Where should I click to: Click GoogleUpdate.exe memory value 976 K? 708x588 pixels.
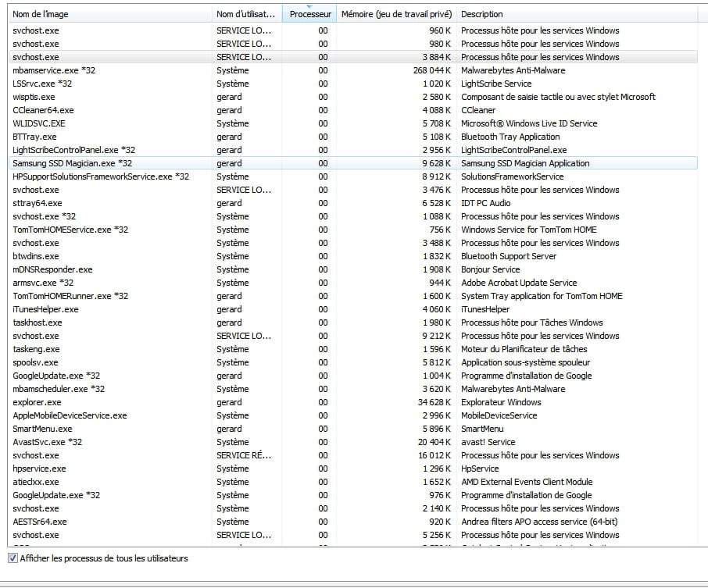point(440,495)
